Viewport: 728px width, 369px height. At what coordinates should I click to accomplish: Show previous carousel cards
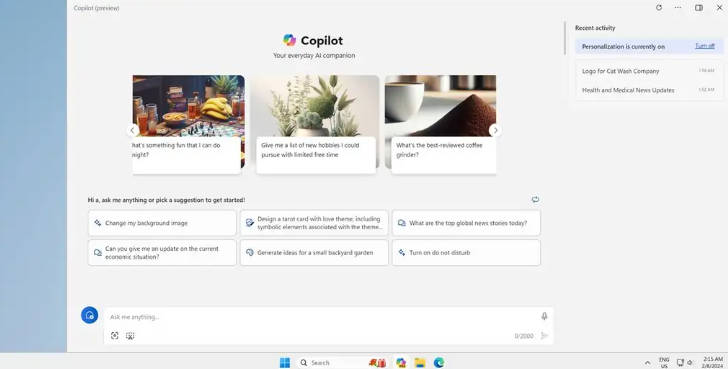pyautogui.click(x=132, y=130)
